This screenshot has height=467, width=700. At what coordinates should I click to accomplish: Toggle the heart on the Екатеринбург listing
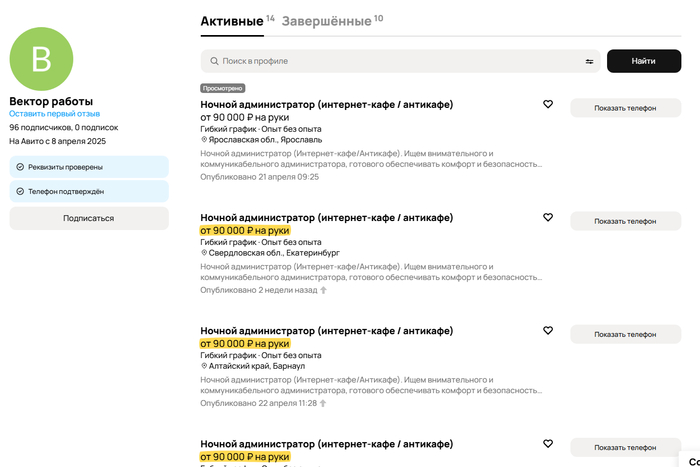pos(548,217)
